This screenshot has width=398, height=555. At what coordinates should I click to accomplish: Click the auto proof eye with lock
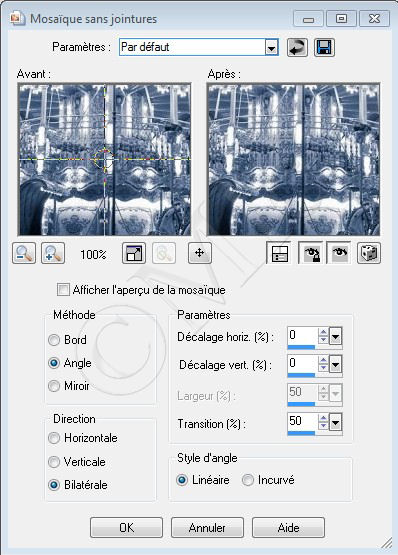click(311, 253)
